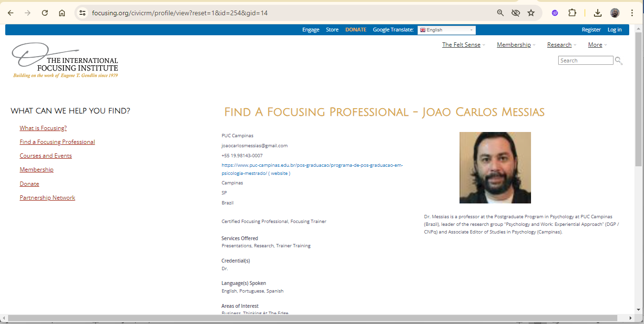Click Log in
This screenshot has height=324, width=644.
click(614, 30)
